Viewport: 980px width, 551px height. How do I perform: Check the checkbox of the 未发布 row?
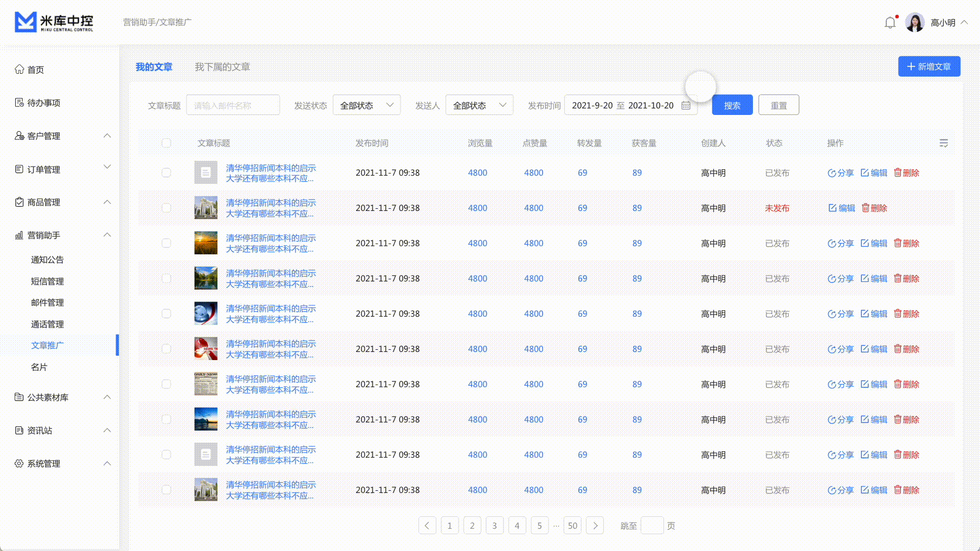pyautogui.click(x=166, y=208)
